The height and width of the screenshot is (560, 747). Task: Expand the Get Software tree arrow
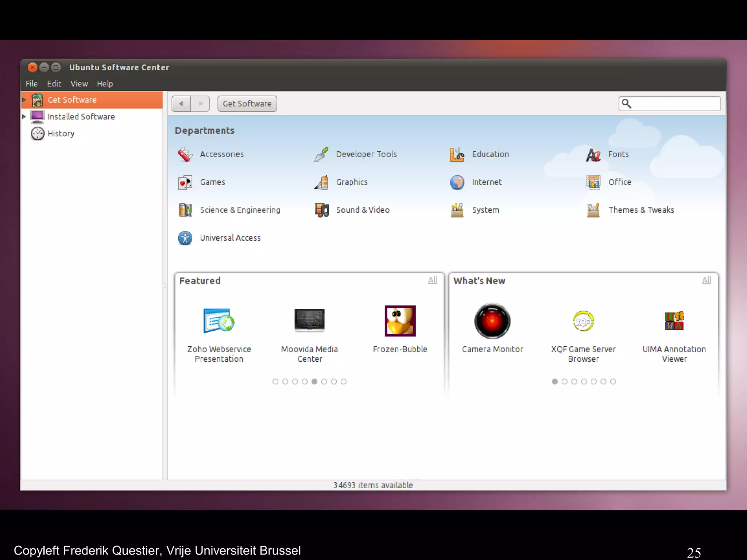[x=24, y=100]
